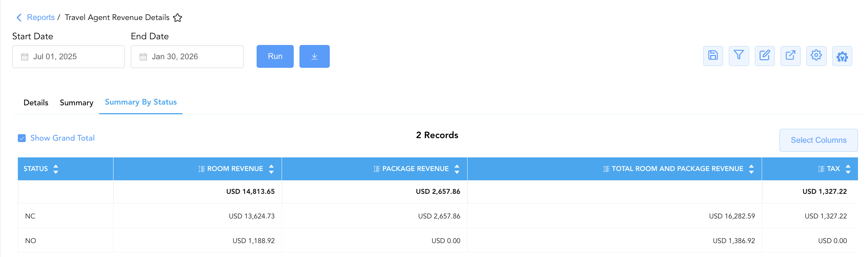This screenshot has width=868, height=257.
Task: Open the End Date field Jan 30, 2026
Action: (187, 57)
